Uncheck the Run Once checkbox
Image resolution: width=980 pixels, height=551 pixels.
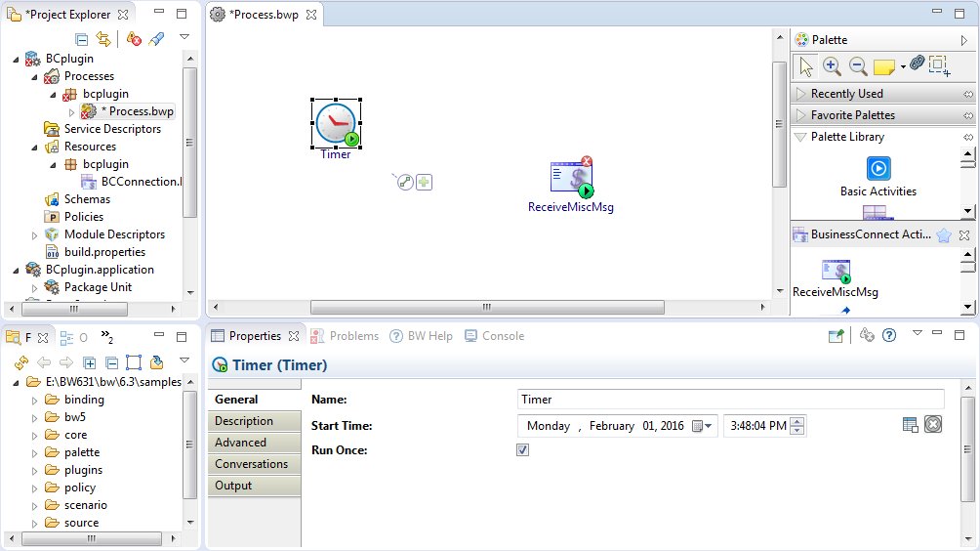coord(522,450)
